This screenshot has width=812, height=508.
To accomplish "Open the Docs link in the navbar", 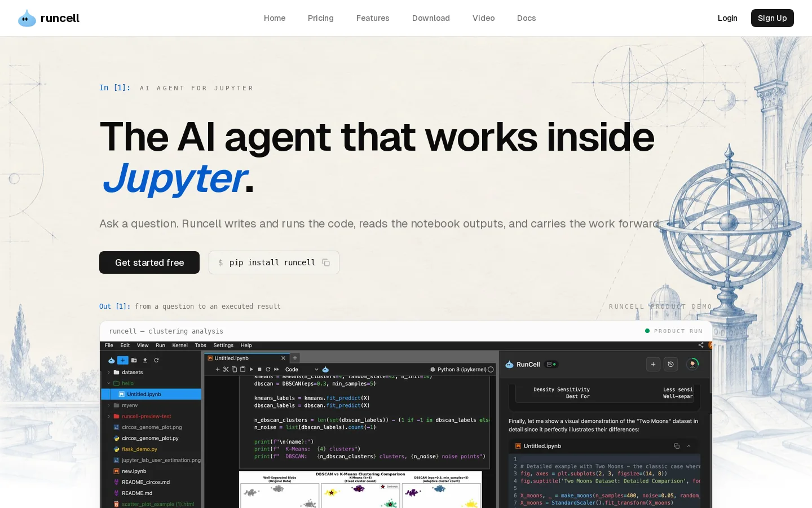I will tap(527, 18).
